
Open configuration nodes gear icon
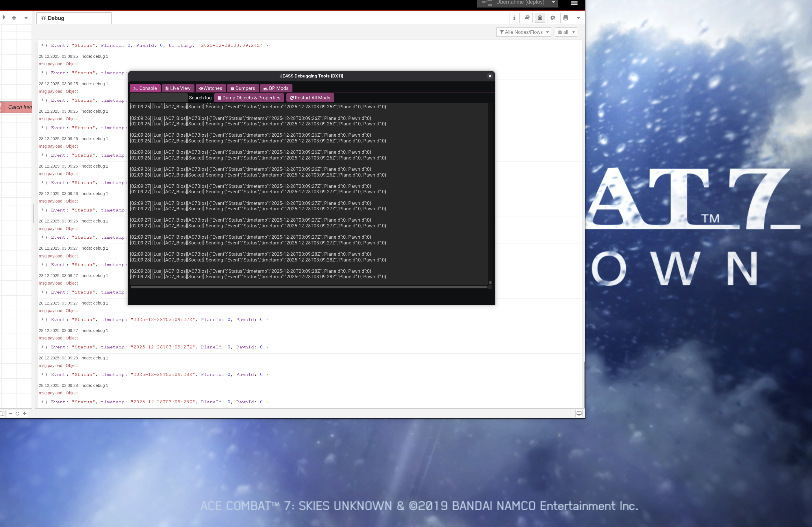553,18
